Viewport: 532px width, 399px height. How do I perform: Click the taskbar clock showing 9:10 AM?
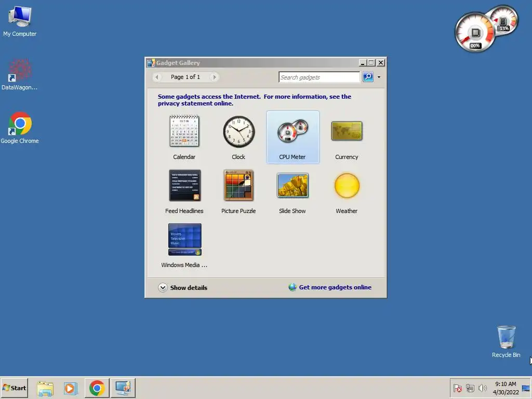[x=506, y=388]
